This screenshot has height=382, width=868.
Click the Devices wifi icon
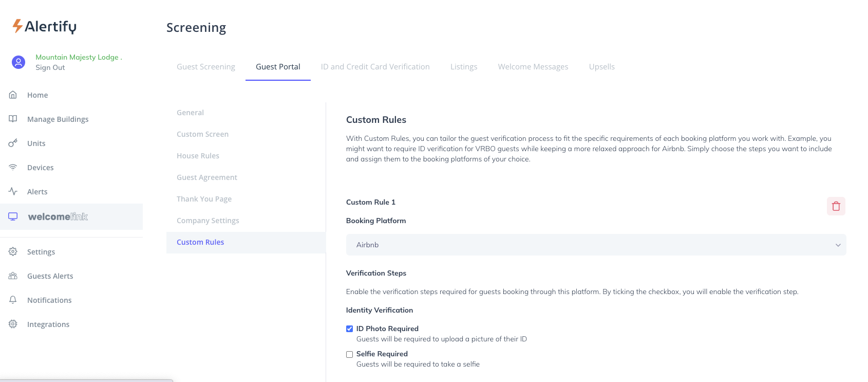[13, 167]
